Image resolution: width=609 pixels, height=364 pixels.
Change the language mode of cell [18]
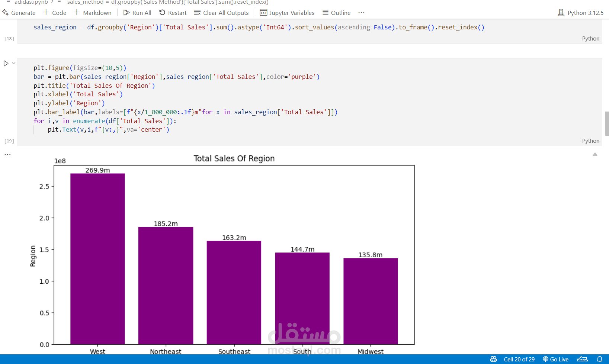pos(591,39)
